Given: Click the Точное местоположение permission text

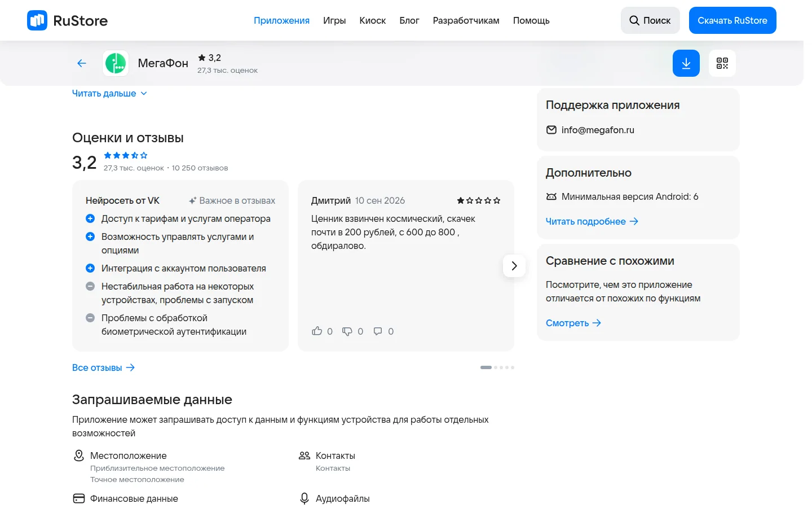Looking at the screenshot, I should click(137, 479).
